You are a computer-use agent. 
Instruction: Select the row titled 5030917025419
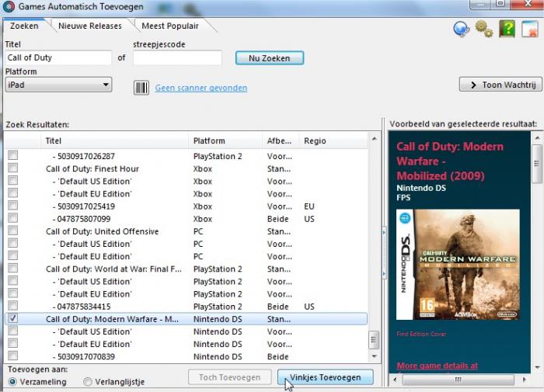186,206
